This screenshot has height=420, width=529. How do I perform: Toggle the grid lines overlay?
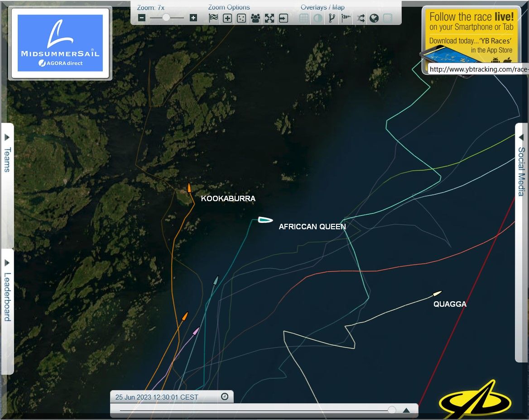[x=304, y=18]
